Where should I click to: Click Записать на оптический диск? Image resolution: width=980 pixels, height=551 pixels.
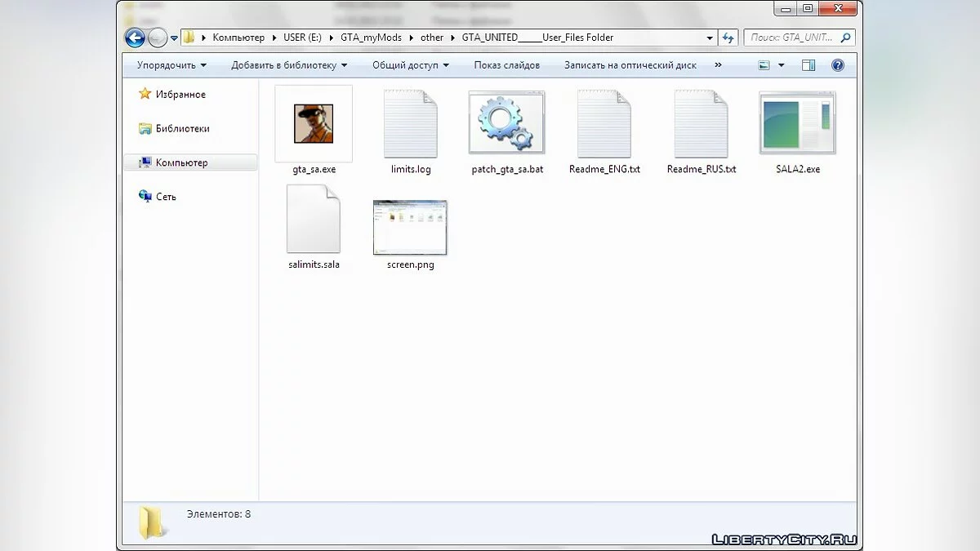[630, 65]
